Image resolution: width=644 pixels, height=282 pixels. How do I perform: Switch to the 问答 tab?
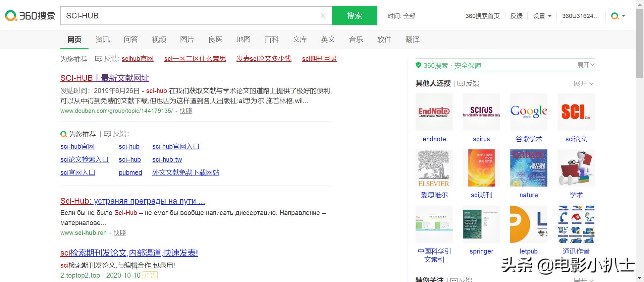[x=131, y=40]
